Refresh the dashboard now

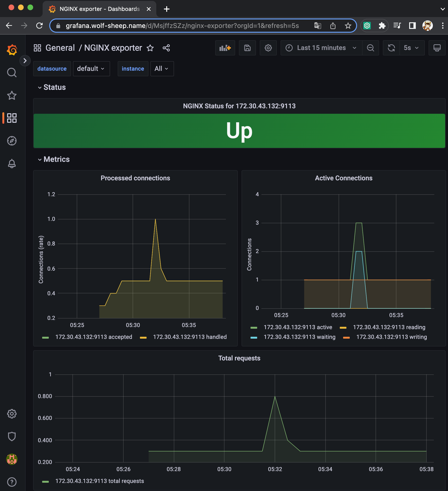(391, 48)
